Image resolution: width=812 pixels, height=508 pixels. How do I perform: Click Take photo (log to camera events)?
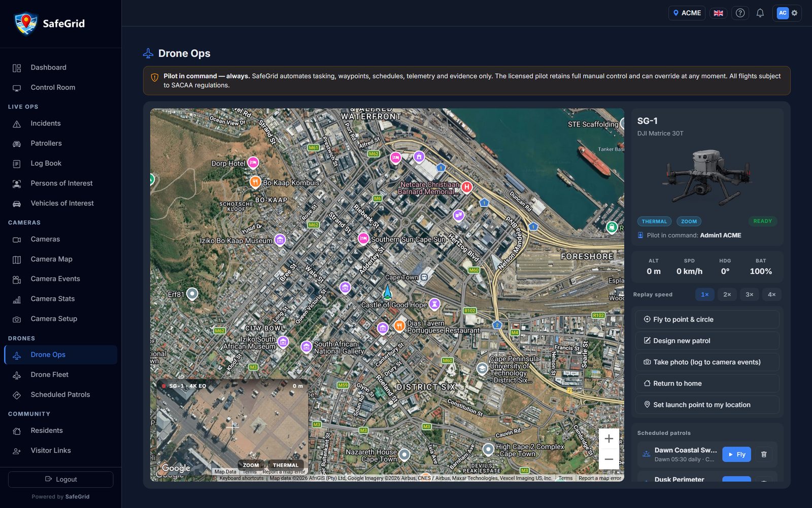(x=707, y=362)
